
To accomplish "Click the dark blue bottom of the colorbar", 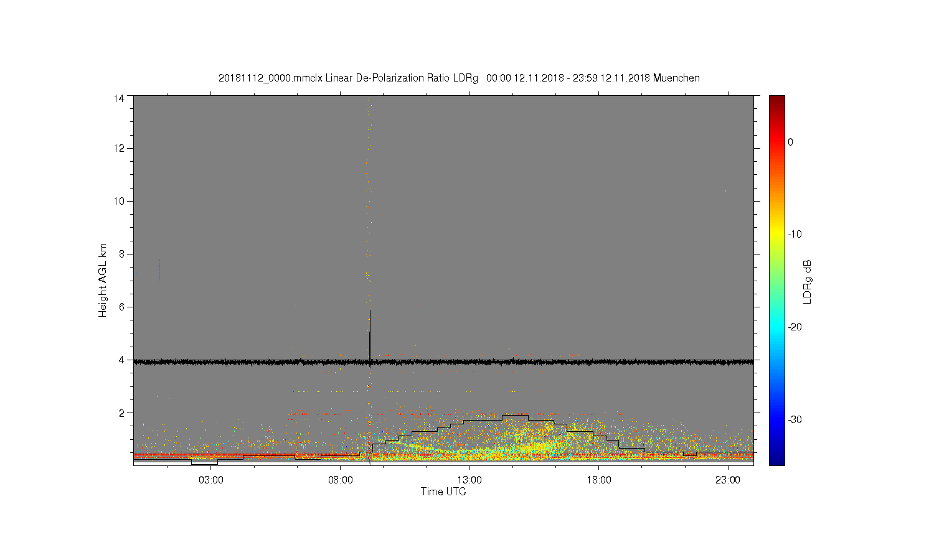I will (x=777, y=459).
